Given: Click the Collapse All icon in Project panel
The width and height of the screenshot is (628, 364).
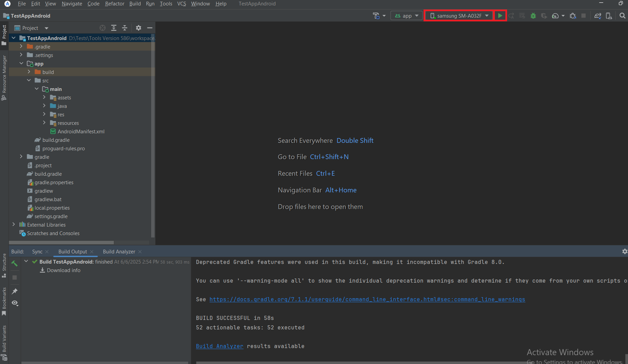Looking at the screenshot, I should (x=125, y=28).
